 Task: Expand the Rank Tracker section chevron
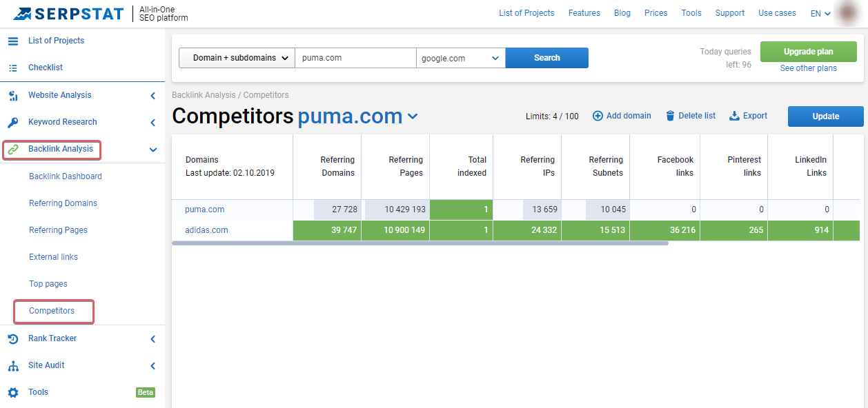[152, 339]
